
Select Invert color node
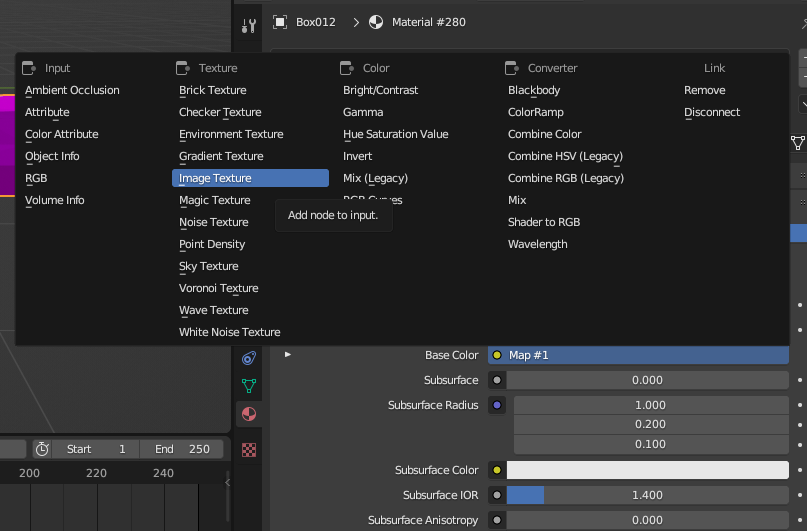point(357,156)
